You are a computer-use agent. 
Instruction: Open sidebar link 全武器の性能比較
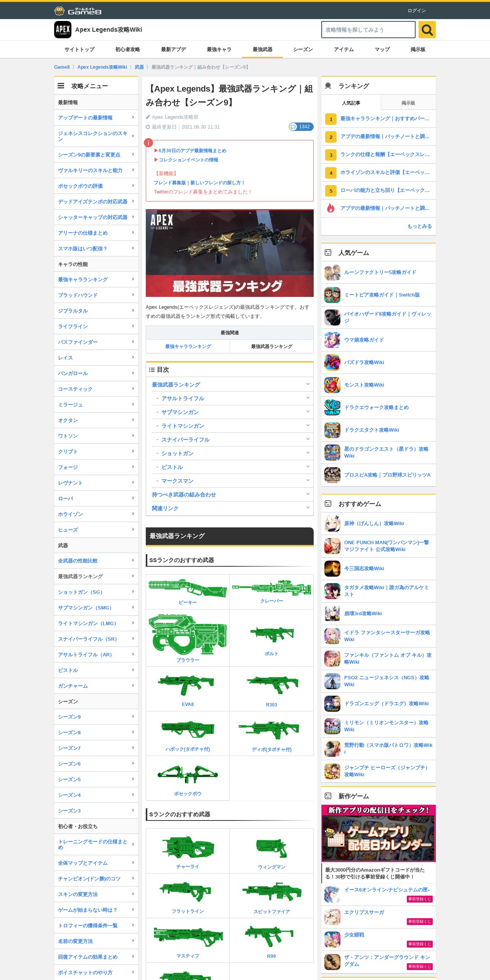(x=96, y=561)
